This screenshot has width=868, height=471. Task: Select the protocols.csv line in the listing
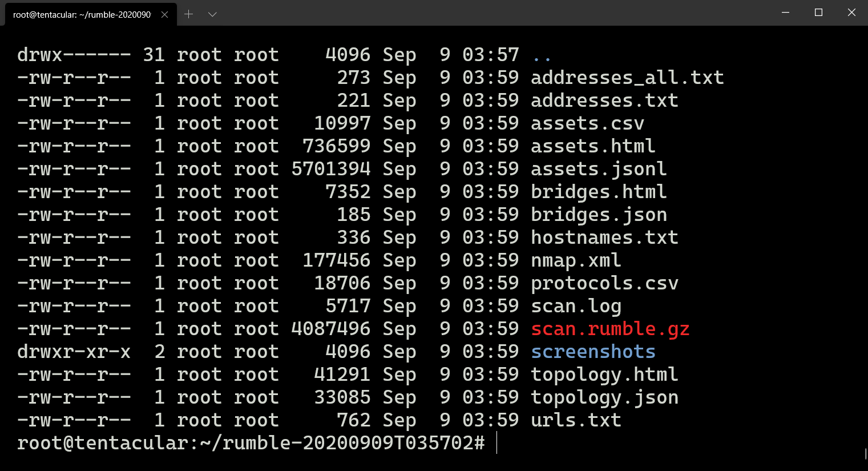tap(605, 283)
